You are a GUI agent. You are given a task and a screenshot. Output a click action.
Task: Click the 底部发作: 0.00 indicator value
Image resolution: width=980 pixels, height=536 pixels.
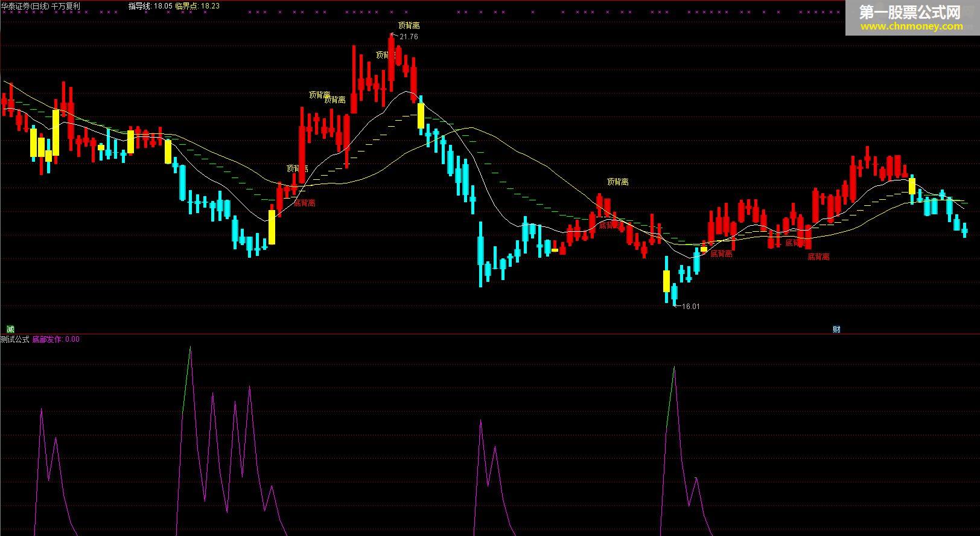coord(56,339)
